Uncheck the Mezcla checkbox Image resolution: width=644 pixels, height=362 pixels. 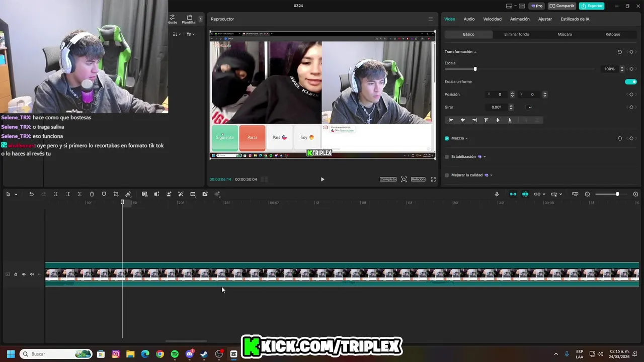pyautogui.click(x=447, y=138)
